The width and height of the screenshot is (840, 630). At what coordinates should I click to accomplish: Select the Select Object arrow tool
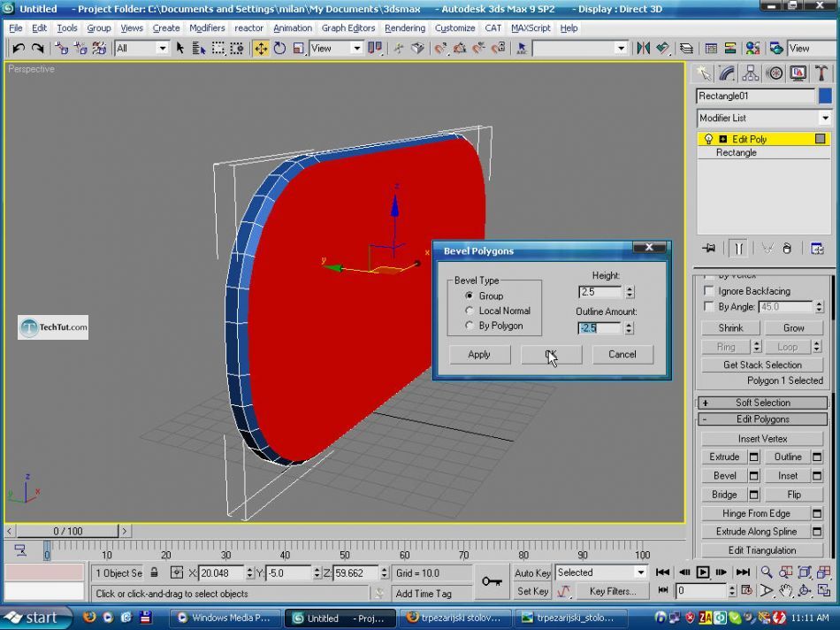pyautogui.click(x=180, y=49)
